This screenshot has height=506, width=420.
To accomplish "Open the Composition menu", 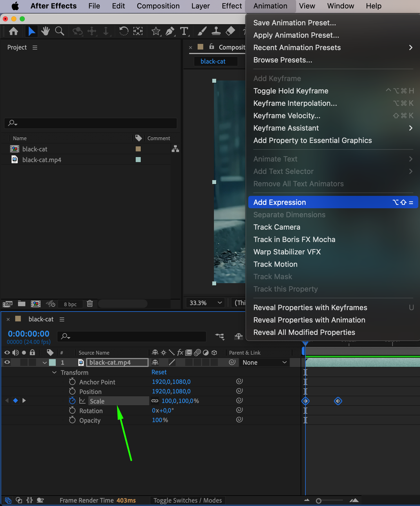I will click(x=158, y=6).
